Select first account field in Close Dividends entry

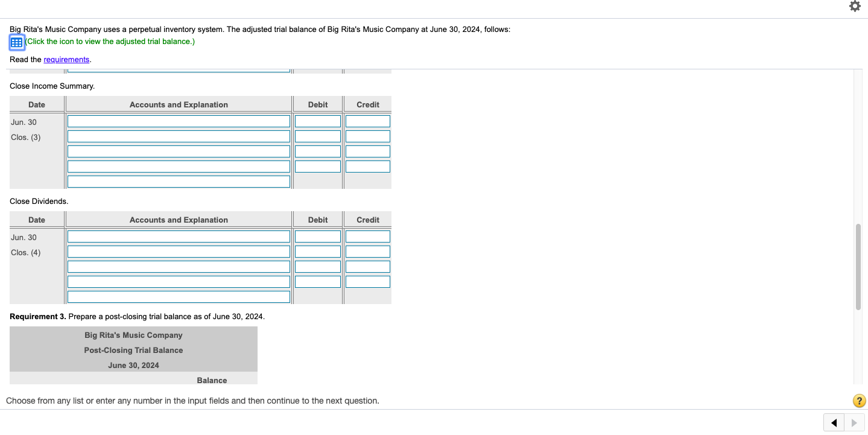(179, 237)
